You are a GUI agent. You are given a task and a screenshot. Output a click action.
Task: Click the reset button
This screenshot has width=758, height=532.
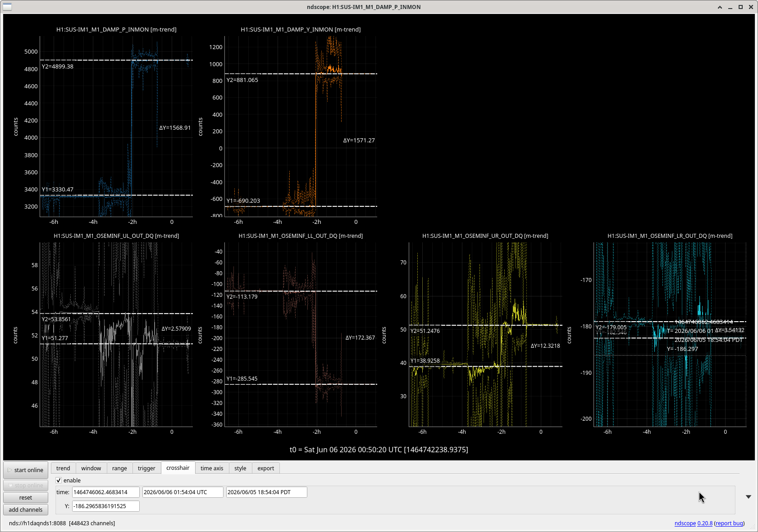(26, 497)
